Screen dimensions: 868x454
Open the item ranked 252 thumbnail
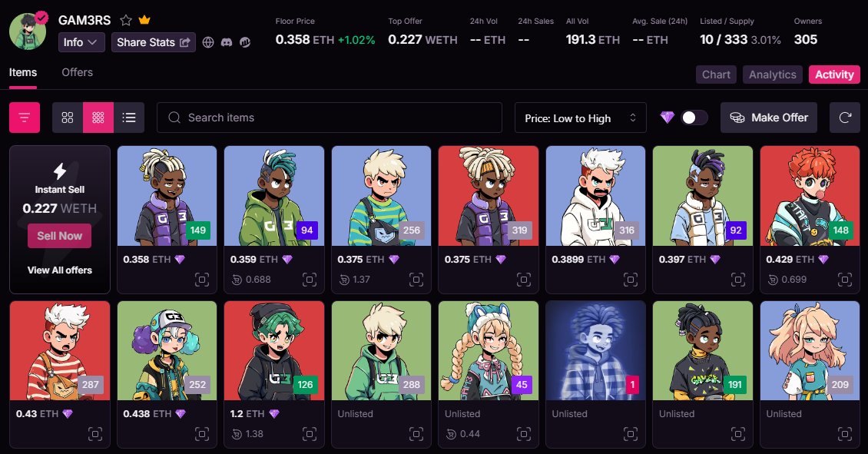[x=167, y=350]
